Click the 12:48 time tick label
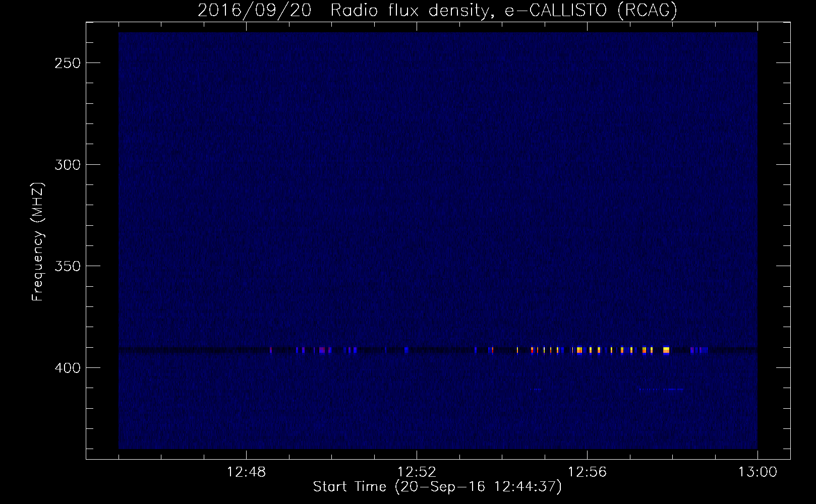This screenshot has height=504, width=816. click(x=246, y=472)
